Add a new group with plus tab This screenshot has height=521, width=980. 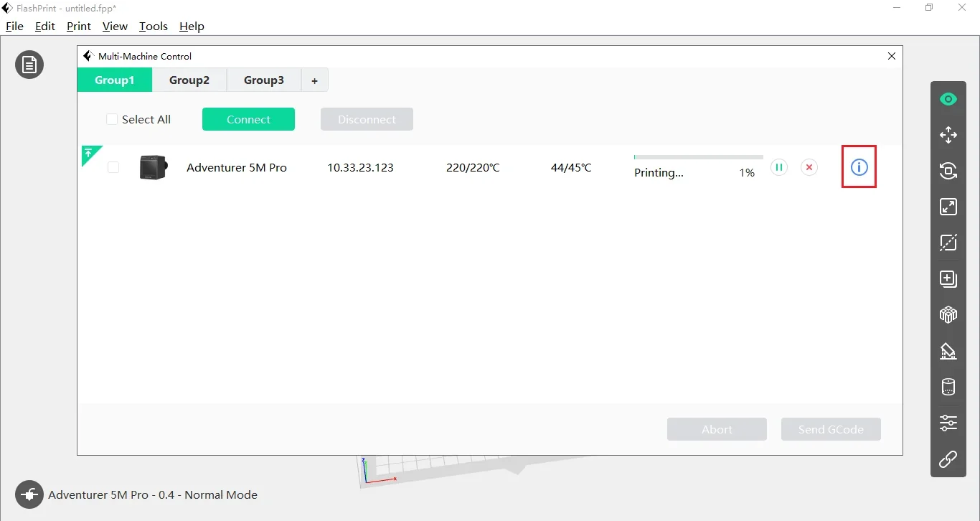click(x=314, y=81)
